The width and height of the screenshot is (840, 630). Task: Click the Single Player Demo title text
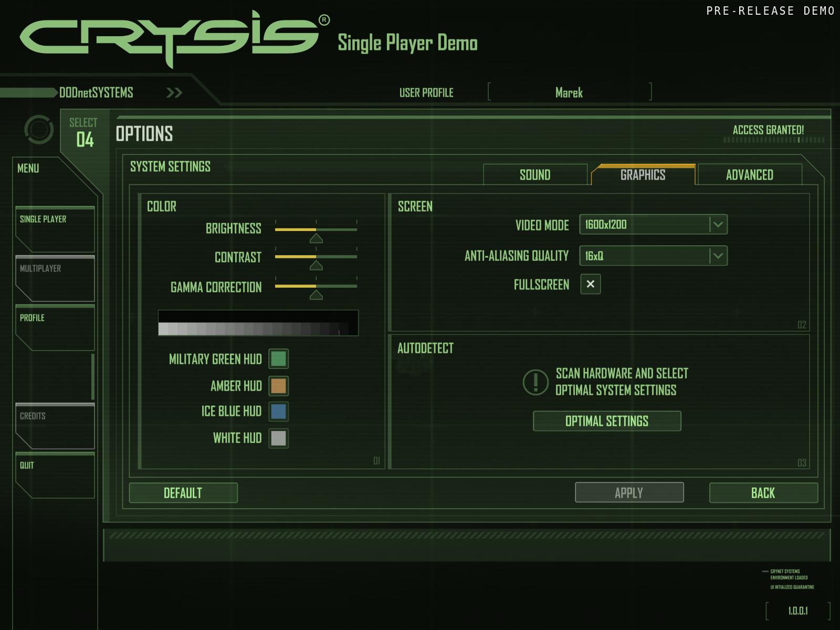pyautogui.click(x=407, y=43)
